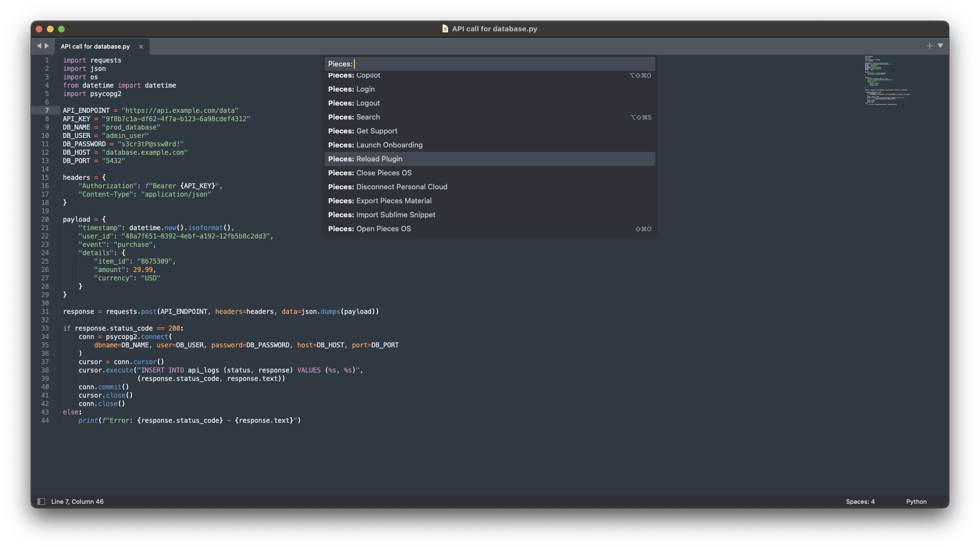Select Pieces: Close Pieces OS command
The width and height of the screenshot is (980, 549).
[490, 173]
